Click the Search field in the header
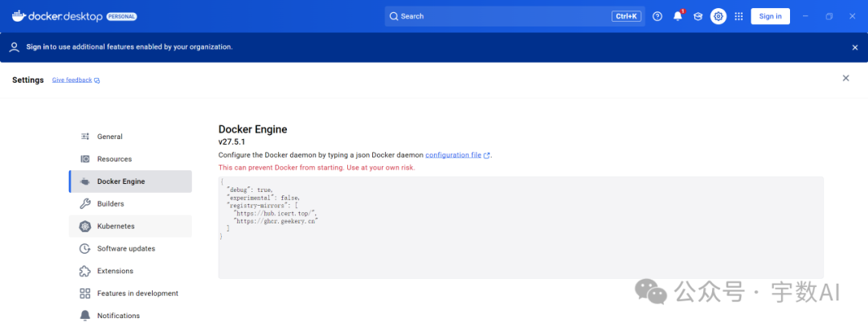Viewport: 868px width, 327px height. click(x=515, y=17)
